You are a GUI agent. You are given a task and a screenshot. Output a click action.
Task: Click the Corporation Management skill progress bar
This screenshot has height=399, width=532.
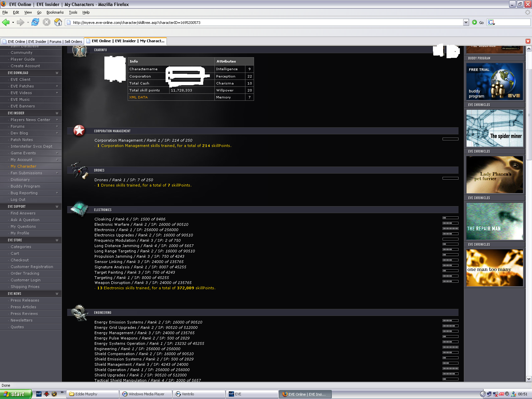[x=451, y=139]
